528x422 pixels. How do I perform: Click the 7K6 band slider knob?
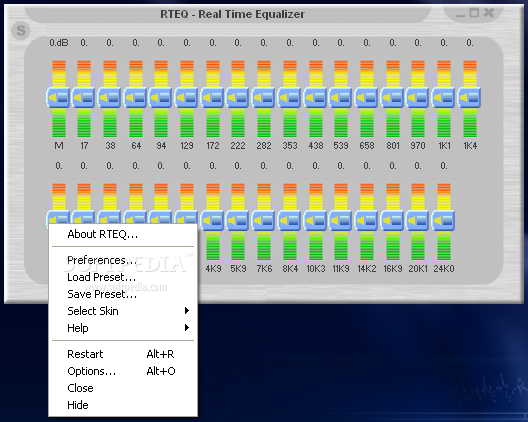click(264, 221)
